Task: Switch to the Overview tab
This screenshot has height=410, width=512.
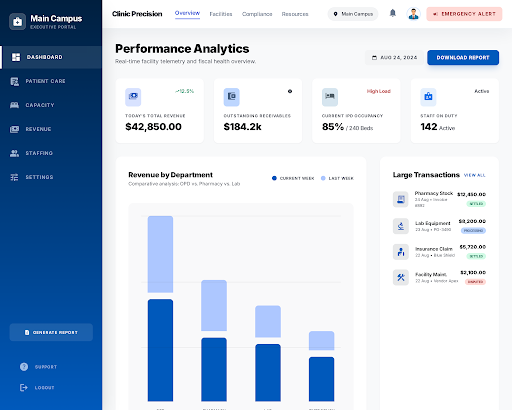Action: [x=187, y=13]
